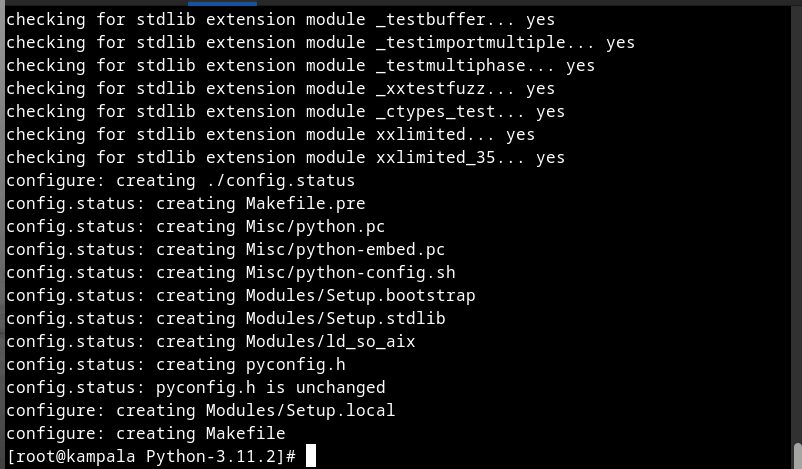Screen dimensions: 802x469
Task: Click the 'Misc/python.pc' text
Action: [x=316, y=226]
